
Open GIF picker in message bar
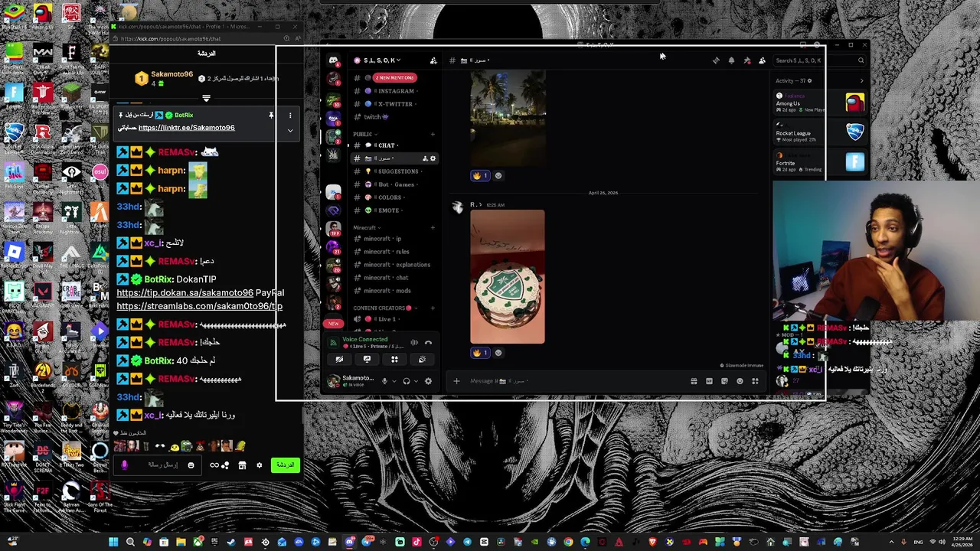(709, 381)
